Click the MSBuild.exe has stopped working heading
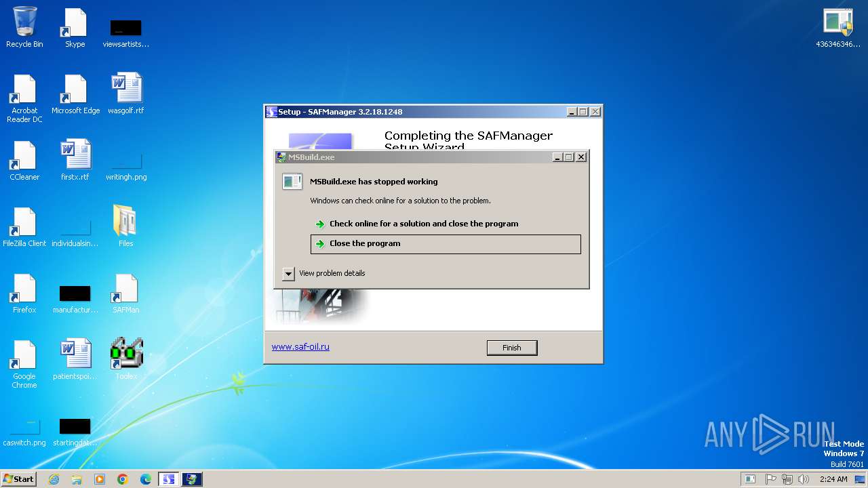Image resolution: width=868 pixels, height=488 pixels. coord(374,182)
